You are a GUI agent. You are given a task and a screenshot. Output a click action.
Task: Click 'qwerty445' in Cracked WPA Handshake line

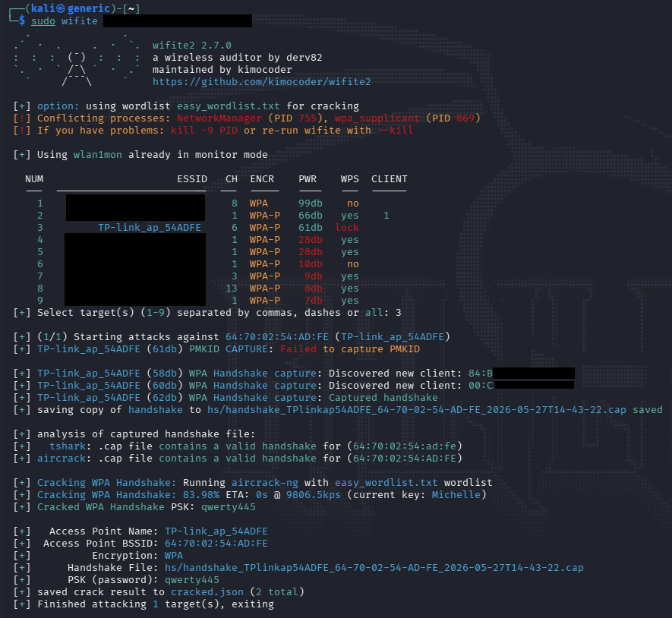(229, 506)
